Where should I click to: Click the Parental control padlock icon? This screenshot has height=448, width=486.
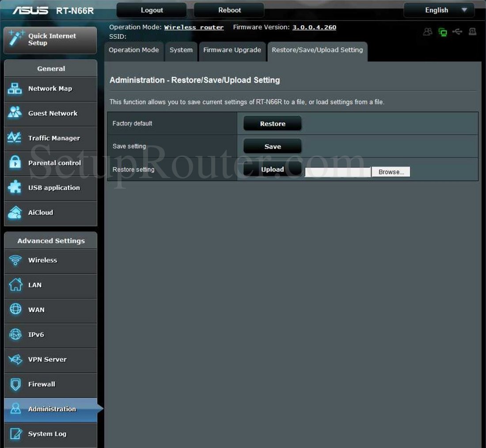pyautogui.click(x=15, y=162)
